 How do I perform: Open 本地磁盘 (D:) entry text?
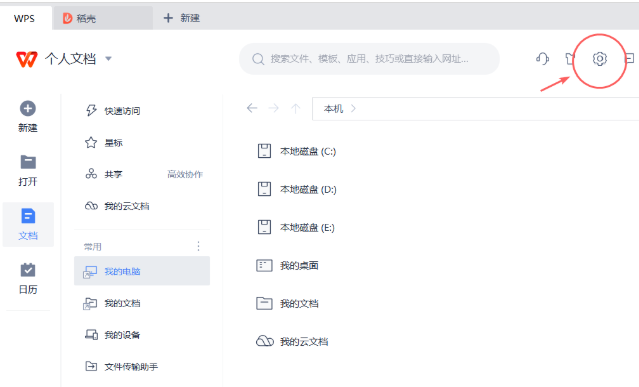[x=308, y=189]
